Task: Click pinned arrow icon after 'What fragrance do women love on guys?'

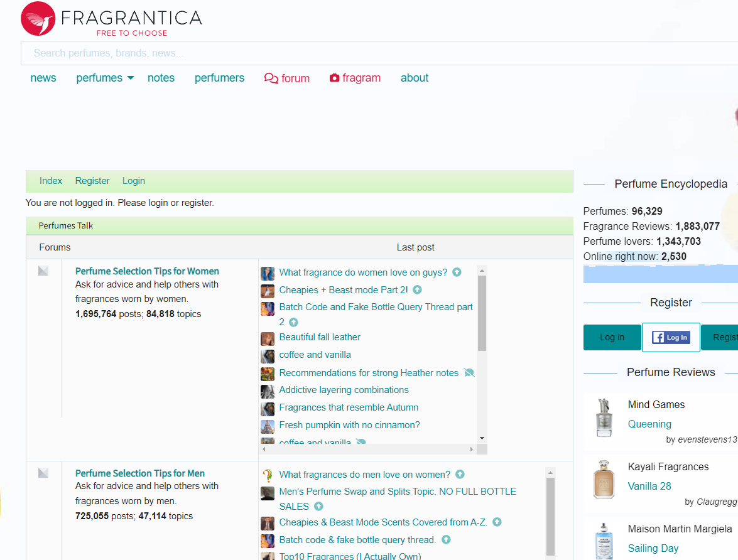Action: click(457, 272)
